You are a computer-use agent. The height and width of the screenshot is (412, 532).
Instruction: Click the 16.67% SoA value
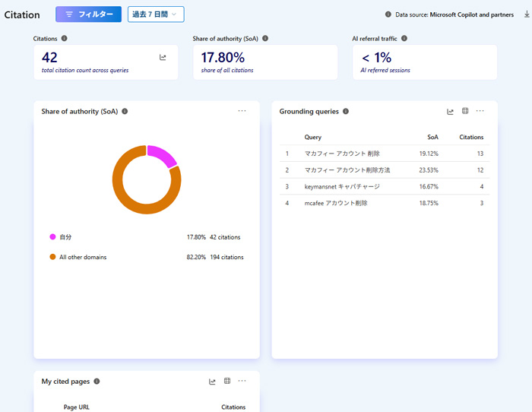point(429,187)
